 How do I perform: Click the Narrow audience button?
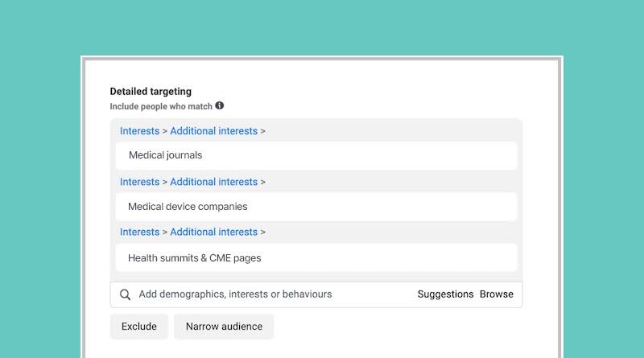[224, 327]
